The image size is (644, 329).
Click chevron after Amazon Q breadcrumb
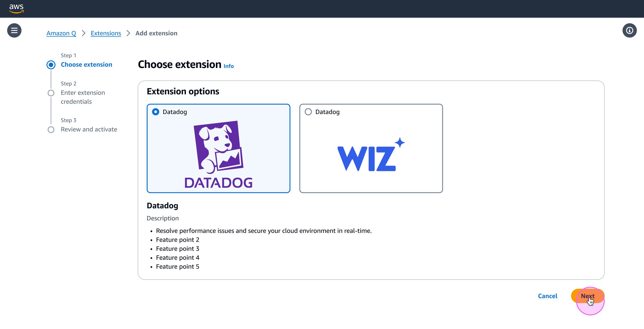pos(83,33)
